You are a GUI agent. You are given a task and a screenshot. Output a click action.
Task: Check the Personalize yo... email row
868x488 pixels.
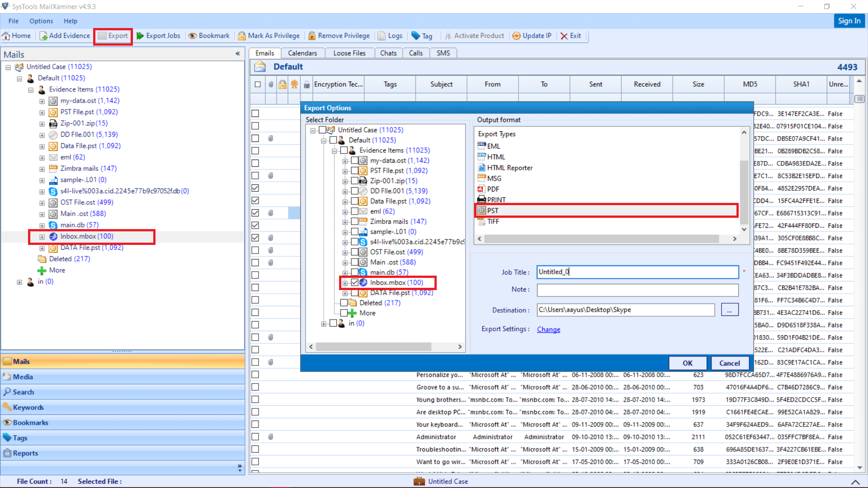[x=255, y=375]
